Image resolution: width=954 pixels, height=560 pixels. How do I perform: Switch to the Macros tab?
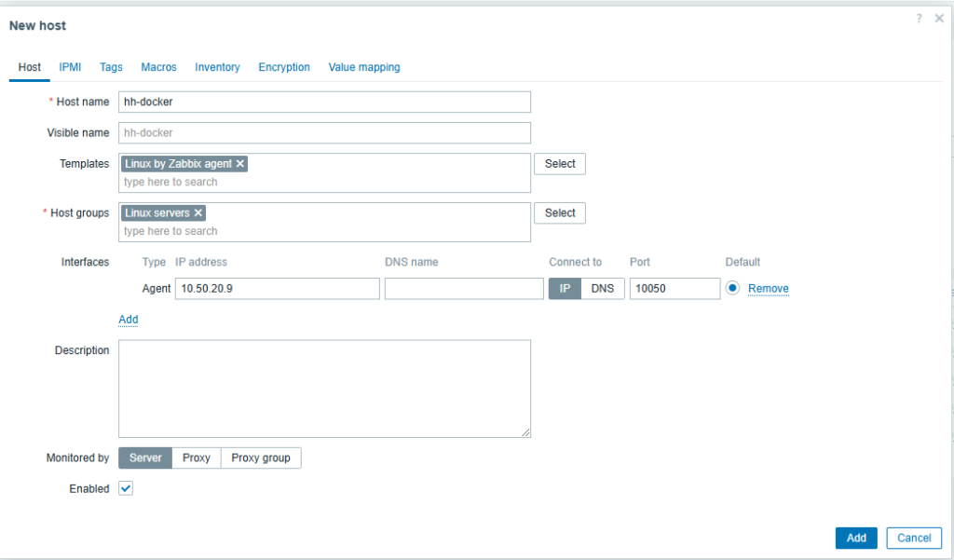coord(158,67)
